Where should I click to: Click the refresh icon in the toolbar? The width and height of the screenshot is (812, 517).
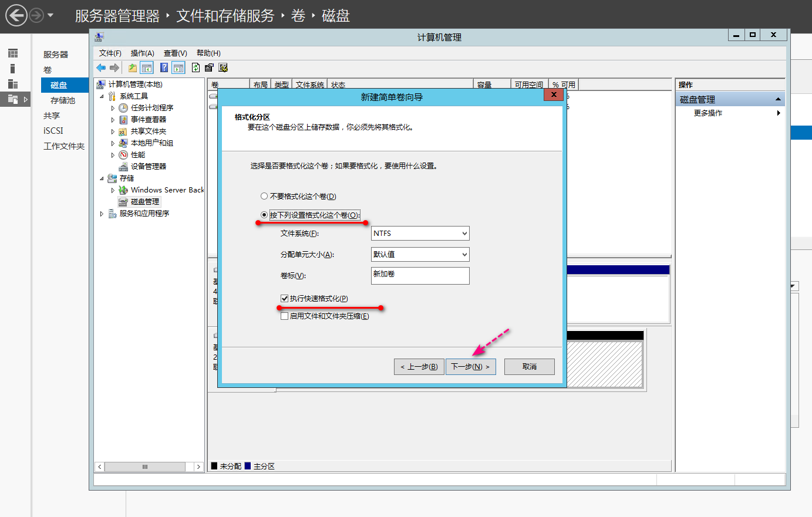click(x=196, y=68)
